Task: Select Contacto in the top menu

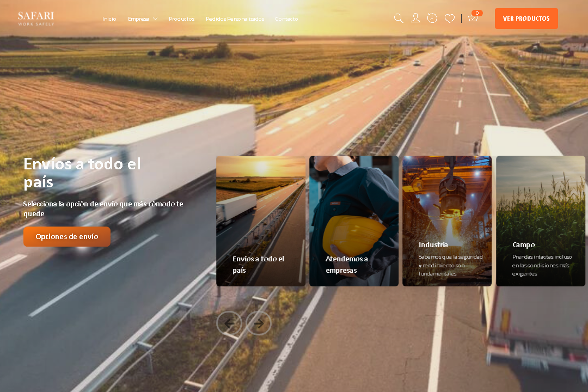Action: (286, 19)
